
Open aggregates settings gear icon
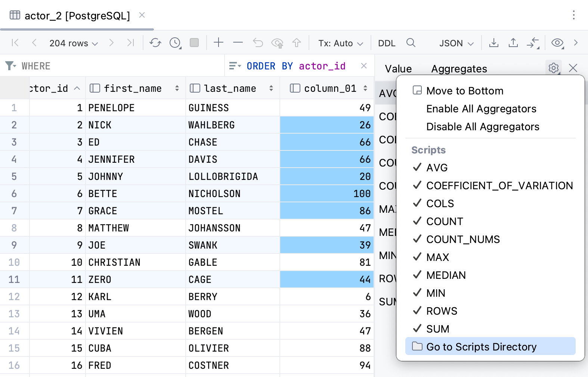553,68
